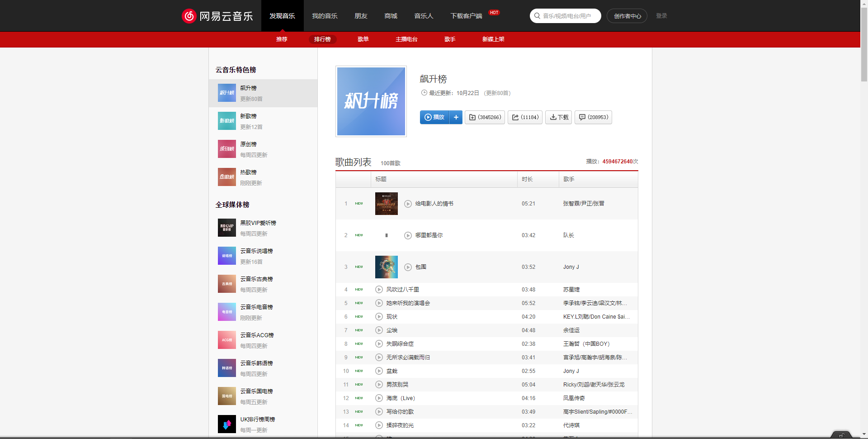Play song 男孩别哭
This screenshot has width=868, height=439.
point(379,385)
